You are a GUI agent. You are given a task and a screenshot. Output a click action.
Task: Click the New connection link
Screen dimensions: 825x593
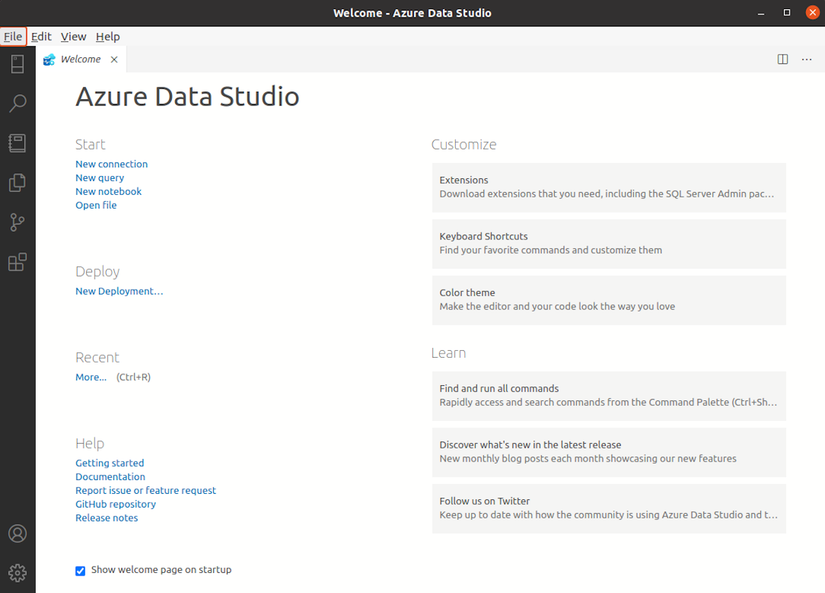pyautogui.click(x=111, y=164)
